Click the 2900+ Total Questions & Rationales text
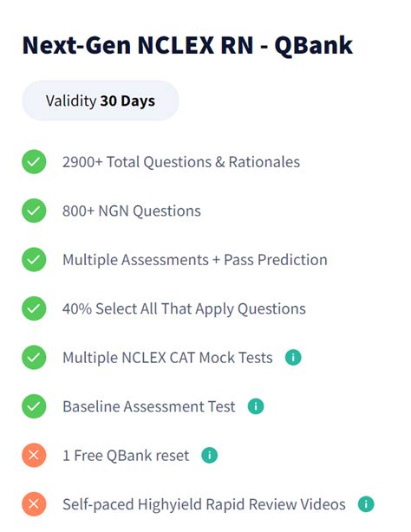 tap(181, 162)
